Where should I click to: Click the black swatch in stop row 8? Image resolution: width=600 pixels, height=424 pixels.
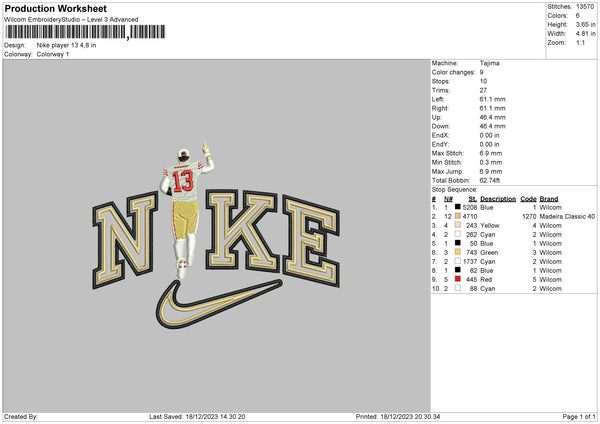(x=458, y=270)
